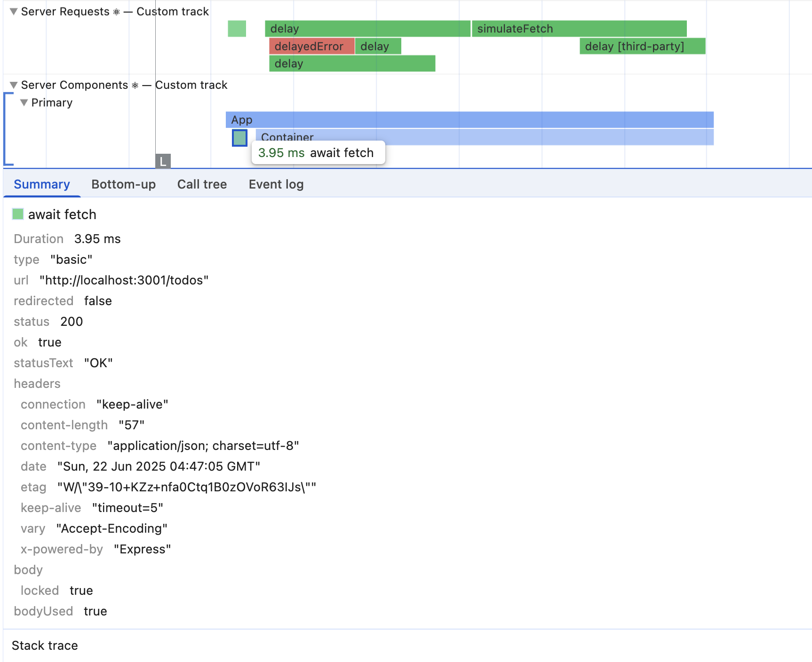Image resolution: width=812 pixels, height=662 pixels.
Task: Click the React icon beside Server Components
Action: click(x=135, y=86)
